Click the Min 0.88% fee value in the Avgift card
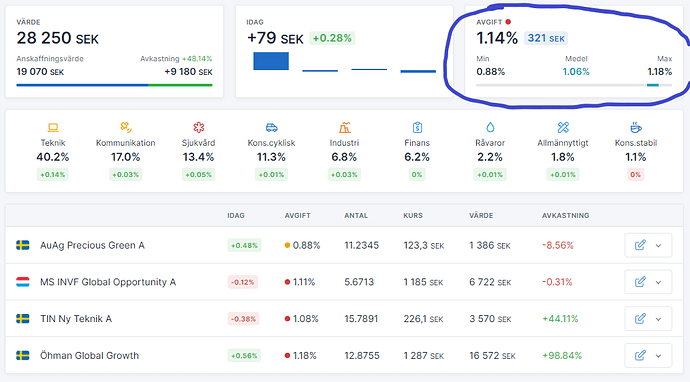Viewport: 690px width, 382px height. pyautogui.click(x=491, y=72)
